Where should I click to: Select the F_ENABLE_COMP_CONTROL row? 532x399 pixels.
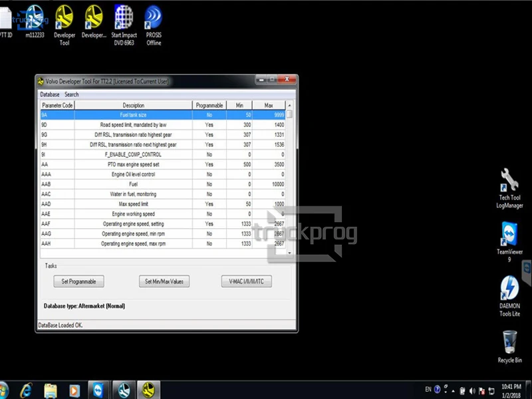coord(163,154)
